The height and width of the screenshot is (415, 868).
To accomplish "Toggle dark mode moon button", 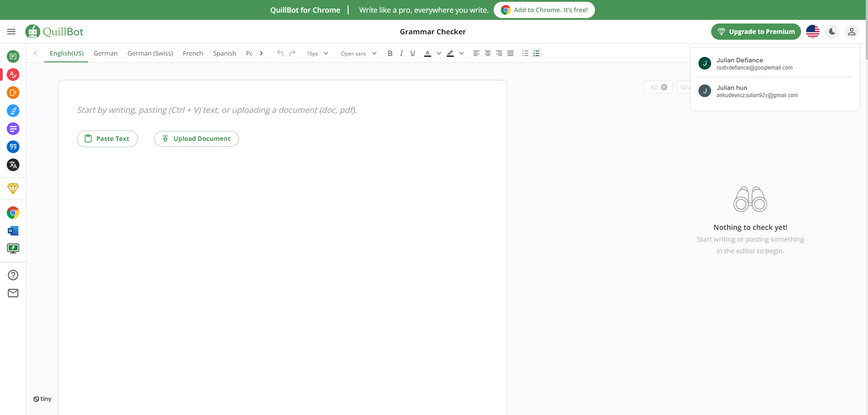I will [x=832, y=32].
